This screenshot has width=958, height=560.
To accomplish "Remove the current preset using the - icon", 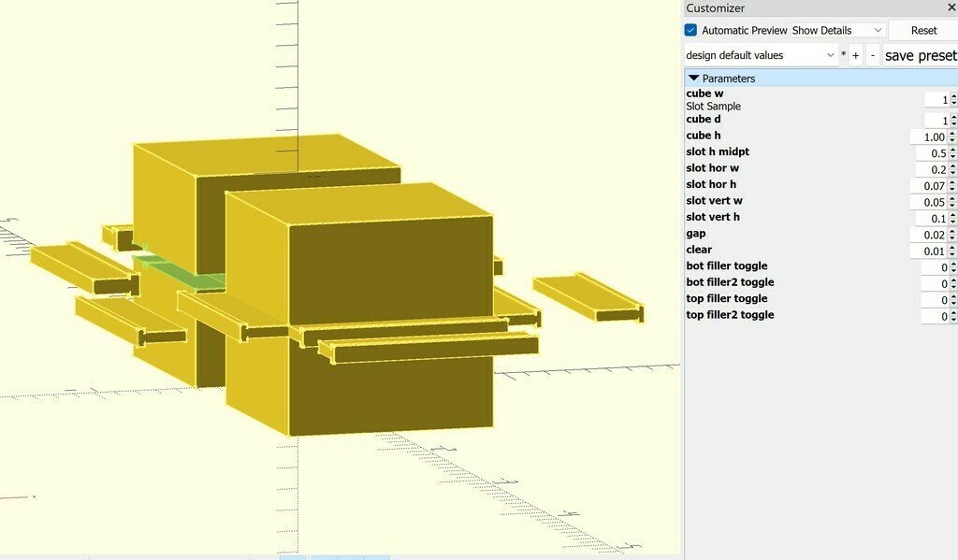I will [871, 55].
